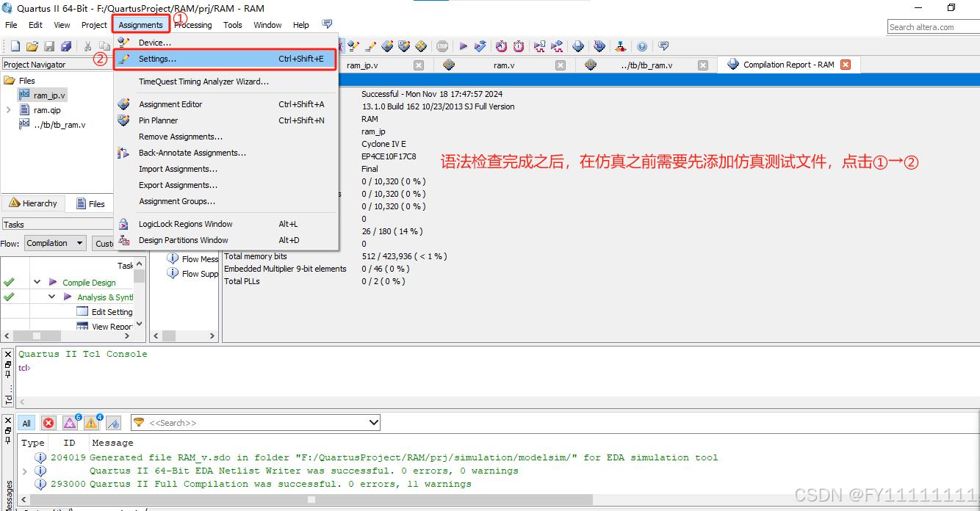Click the New File toolbar icon
The width and height of the screenshot is (980, 511).
(15, 46)
